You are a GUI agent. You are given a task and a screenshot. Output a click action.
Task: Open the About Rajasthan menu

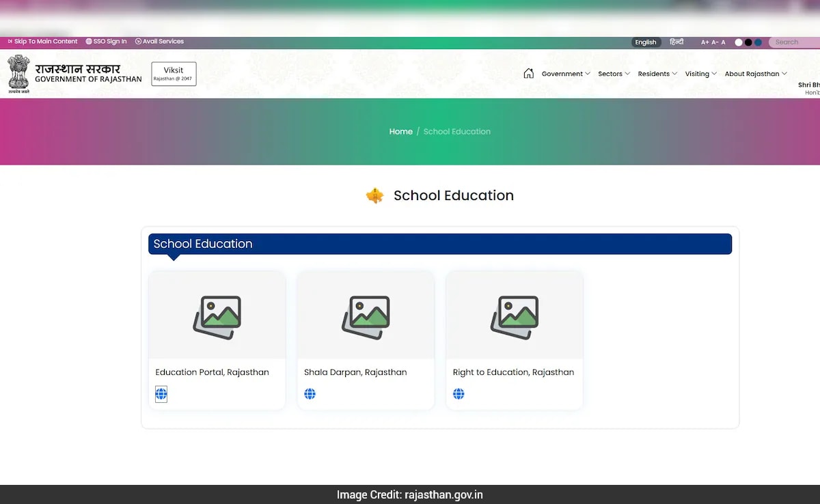[x=755, y=74]
